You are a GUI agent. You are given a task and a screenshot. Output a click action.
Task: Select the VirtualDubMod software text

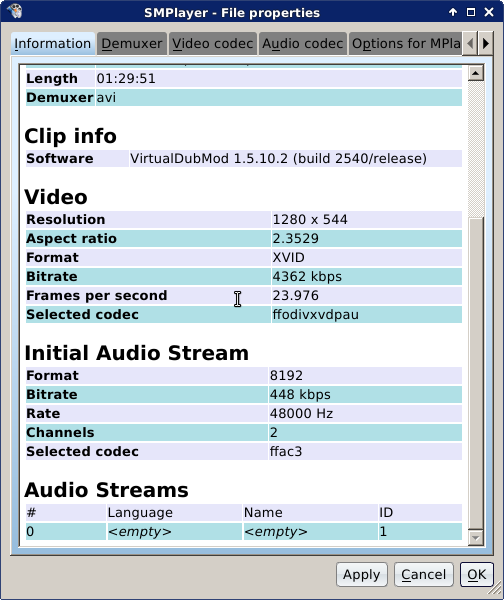point(278,158)
